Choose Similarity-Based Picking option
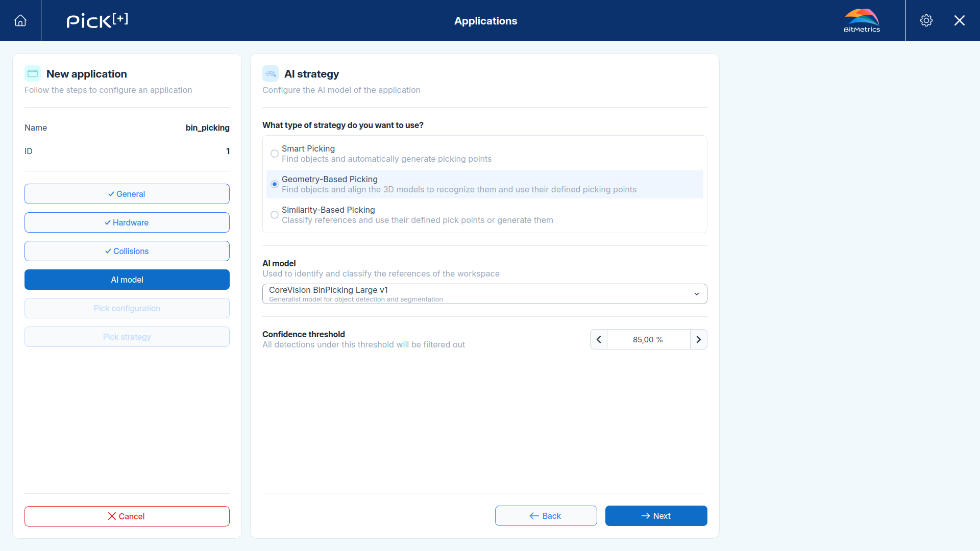The height and width of the screenshot is (551, 980). [x=275, y=215]
